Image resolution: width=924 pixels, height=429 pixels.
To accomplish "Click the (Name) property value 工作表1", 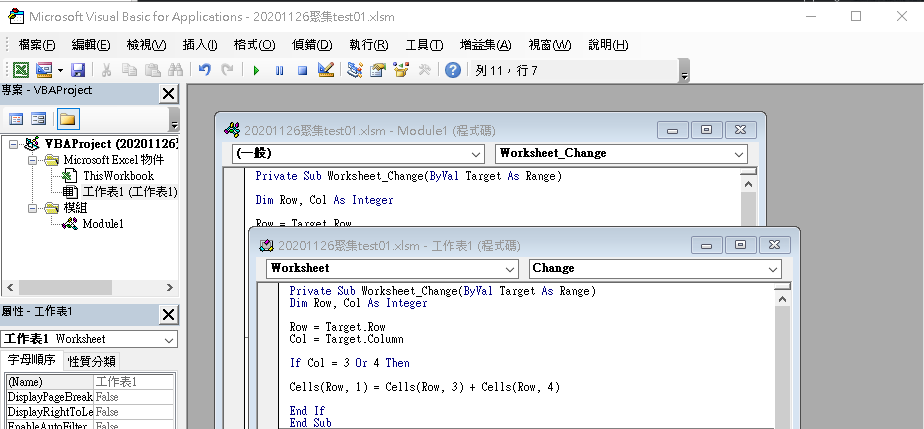I will [x=134, y=382].
